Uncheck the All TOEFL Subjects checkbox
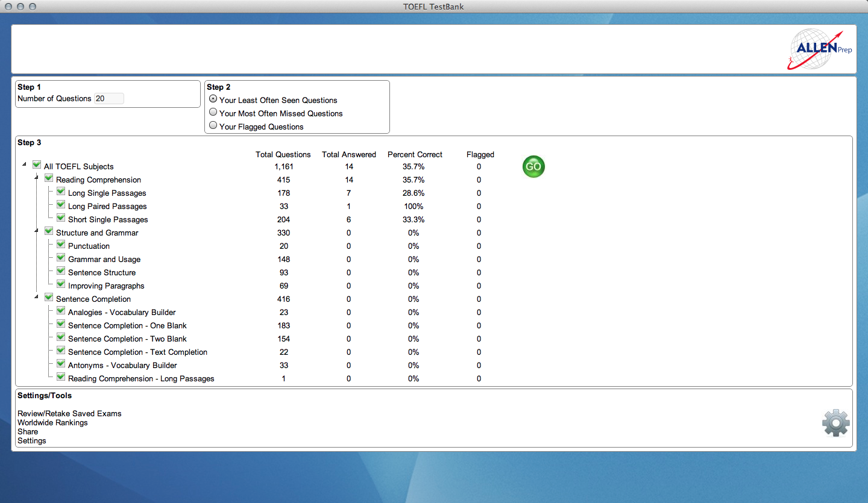This screenshot has height=503, width=868. coord(37,165)
